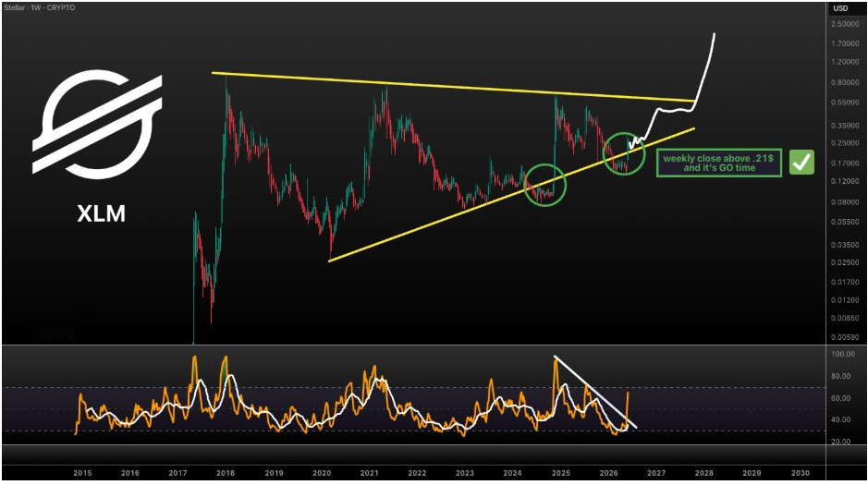Click the 2020 label on time axis
The height and width of the screenshot is (485, 868).
pos(322,473)
